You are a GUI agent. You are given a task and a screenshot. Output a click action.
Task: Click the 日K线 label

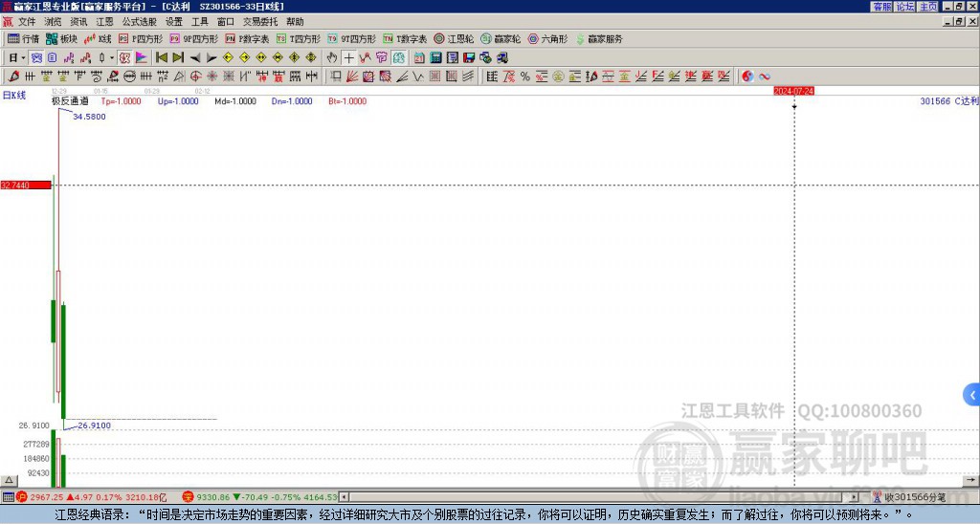[14, 96]
